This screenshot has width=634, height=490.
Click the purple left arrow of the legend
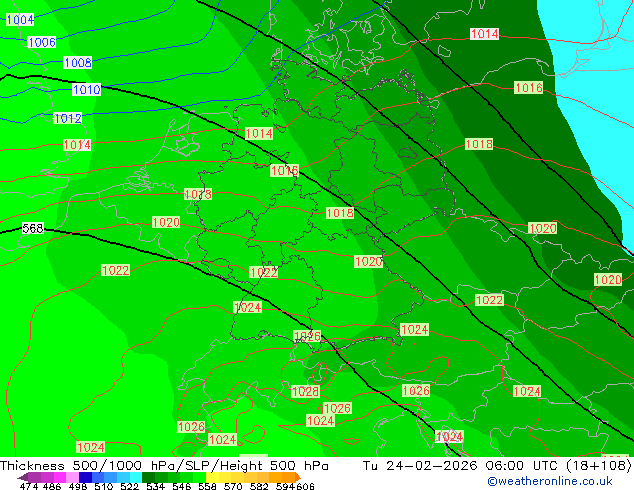pos(22,477)
